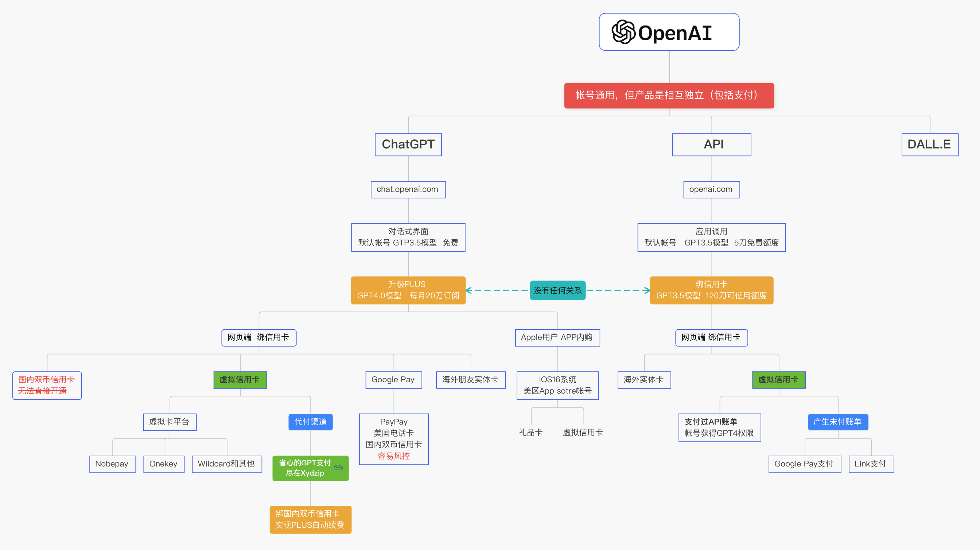Click the Apple用户 APP内购 node
This screenshot has width=980, height=550.
[x=557, y=337]
